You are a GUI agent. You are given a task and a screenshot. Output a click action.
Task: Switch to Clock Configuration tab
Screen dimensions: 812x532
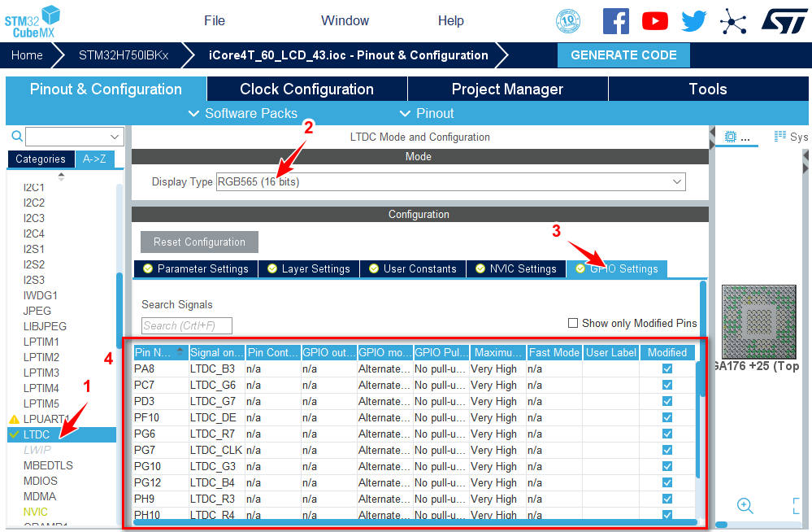[x=306, y=89]
